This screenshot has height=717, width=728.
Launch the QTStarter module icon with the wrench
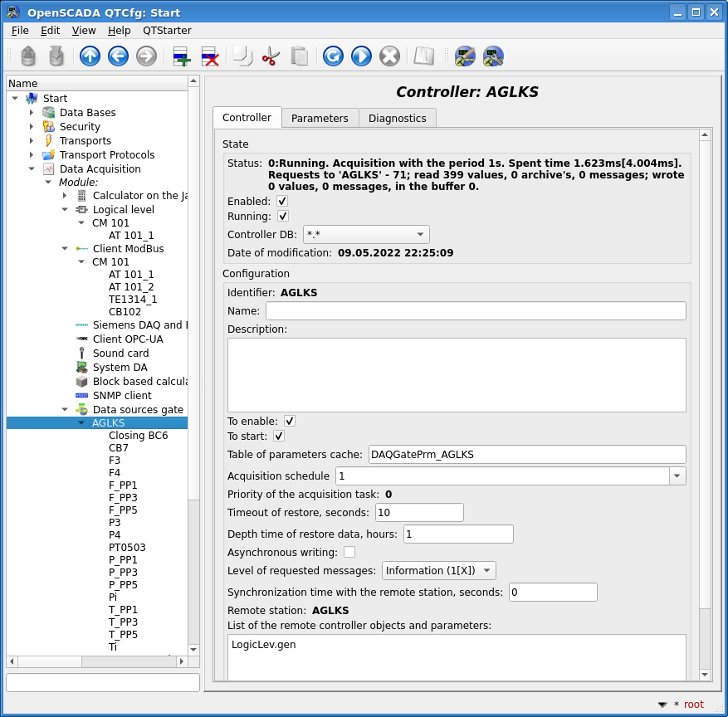click(493, 56)
